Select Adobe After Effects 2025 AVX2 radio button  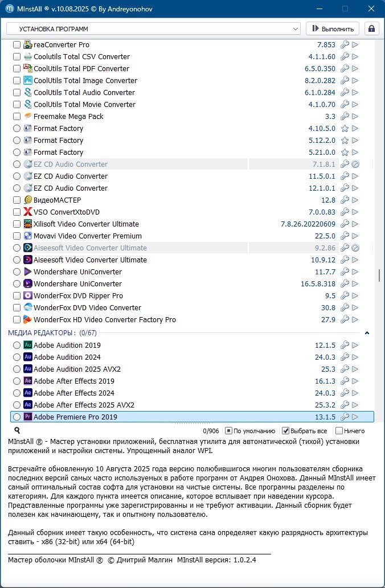click(17, 405)
